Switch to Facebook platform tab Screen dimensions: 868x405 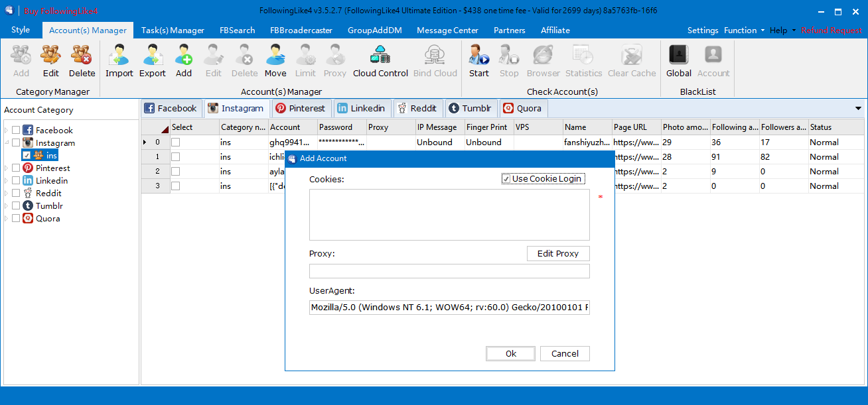[x=171, y=108]
